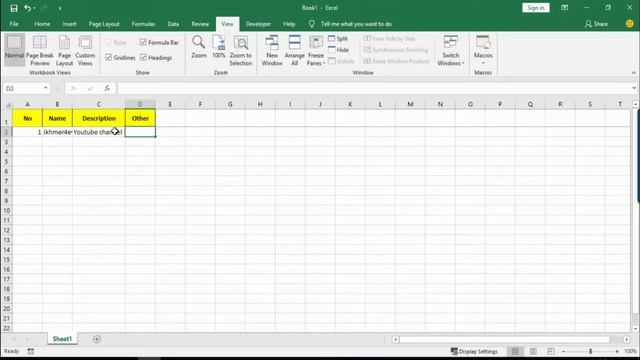Open Display Settings in the status bar
640x360 pixels.
(x=474, y=351)
